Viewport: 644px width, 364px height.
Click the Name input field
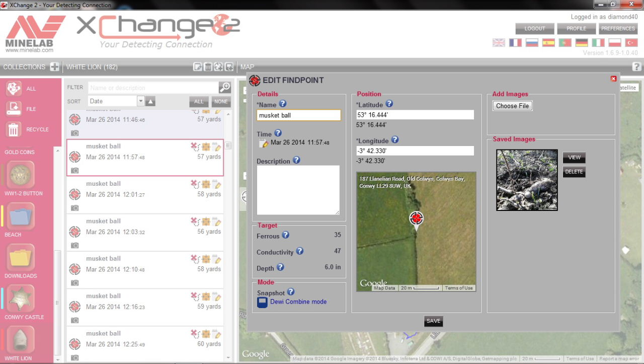pos(299,115)
